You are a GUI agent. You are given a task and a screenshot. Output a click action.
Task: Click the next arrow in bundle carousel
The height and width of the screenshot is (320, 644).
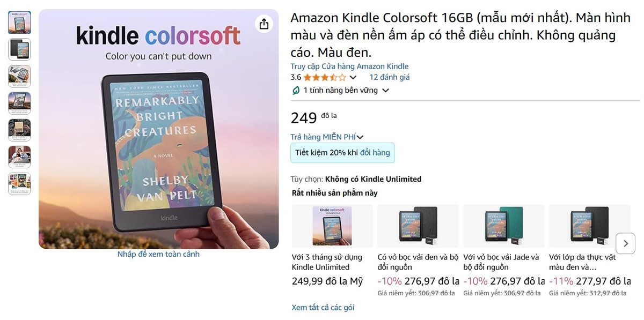(625, 243)
